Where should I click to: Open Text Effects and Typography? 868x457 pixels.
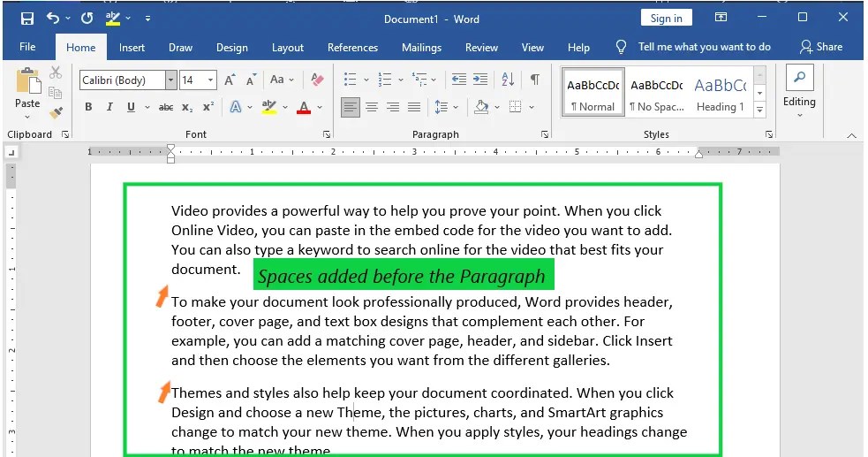tap(236, 107)
